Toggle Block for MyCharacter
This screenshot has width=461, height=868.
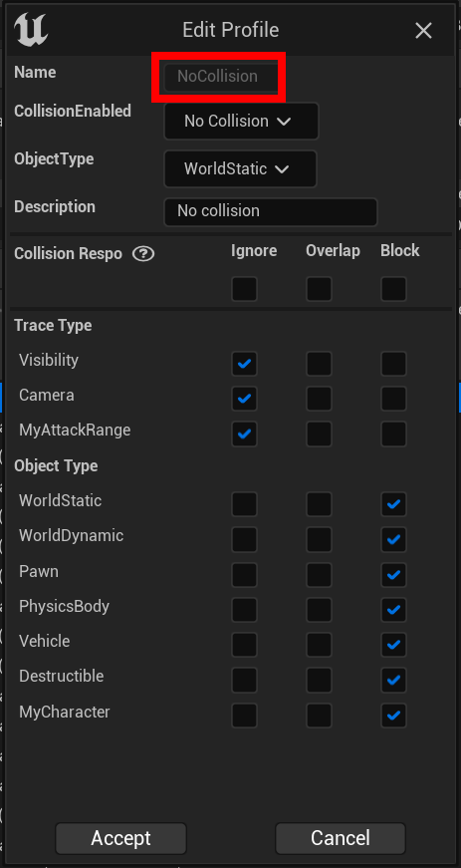tap(393, 716)
